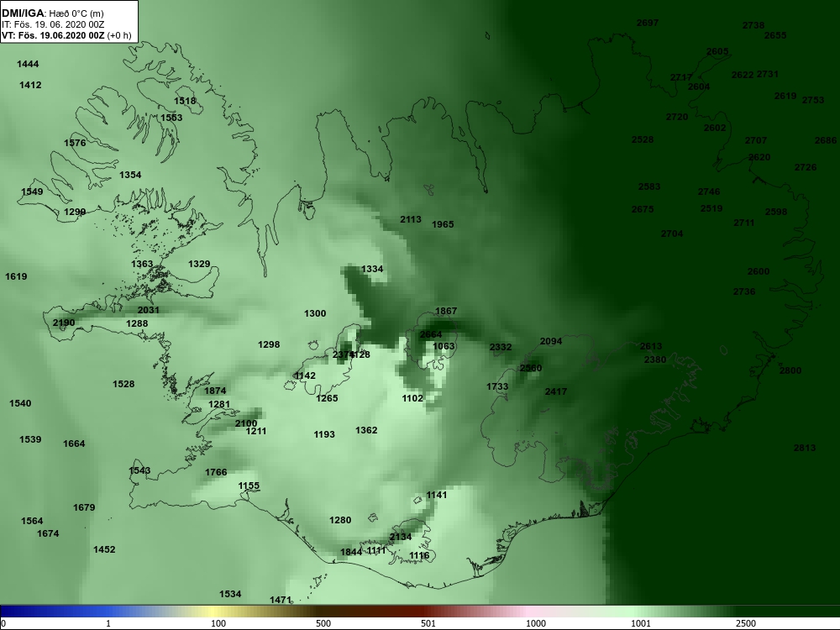Click the 2600 height label
Image resolution: width=840 pixels, height=630 pixels.
point(758,271)
